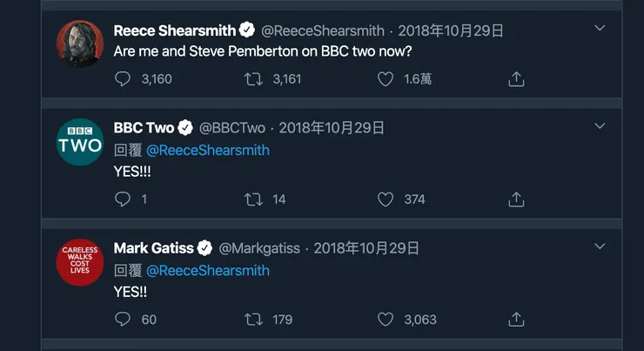Retweet the BBC Two reply

[x=253, y=199]
